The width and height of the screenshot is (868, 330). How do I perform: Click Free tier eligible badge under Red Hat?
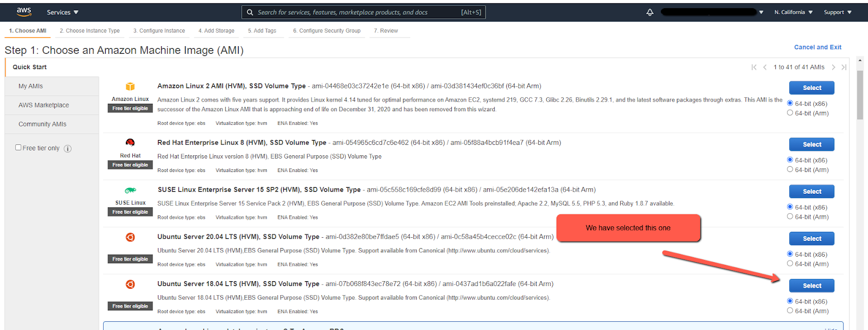pyautogui.click(x=130, y=165)
